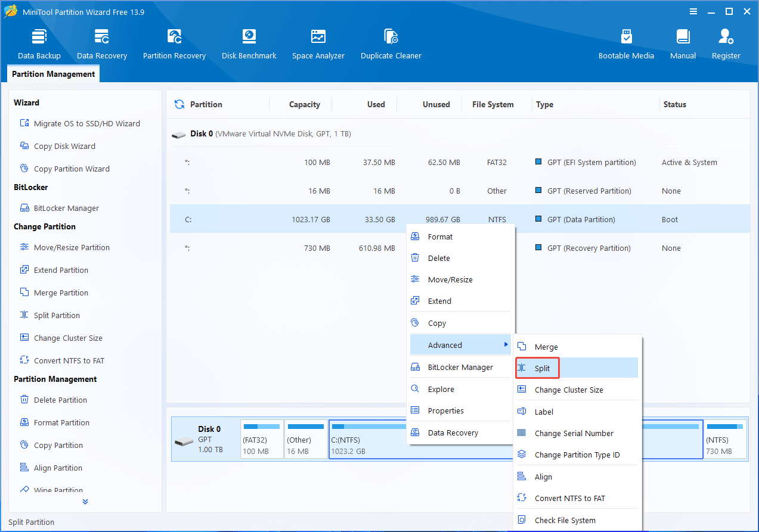
Task: Open the Manual
Action: tap(683, 44)
